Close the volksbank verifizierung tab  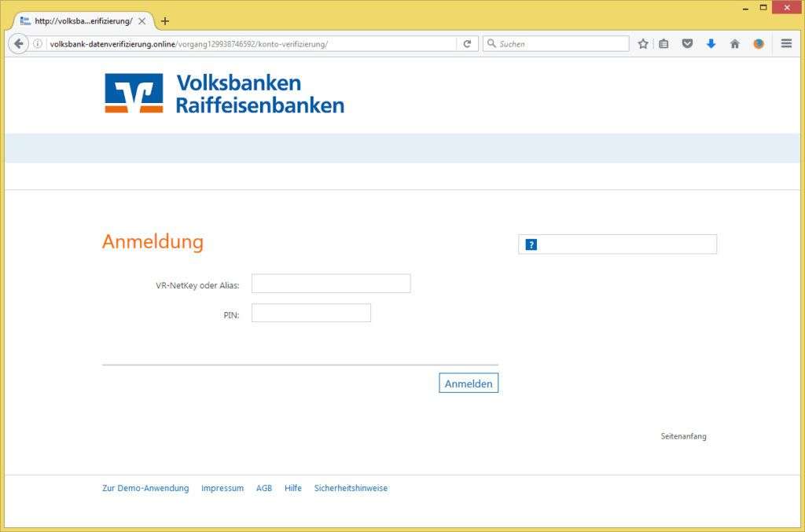[142, 21]
